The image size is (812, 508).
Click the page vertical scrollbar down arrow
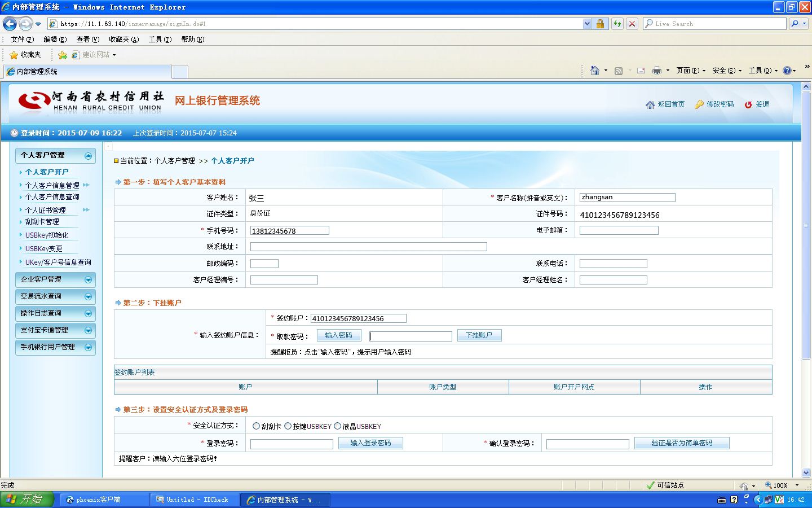[806, 473]
